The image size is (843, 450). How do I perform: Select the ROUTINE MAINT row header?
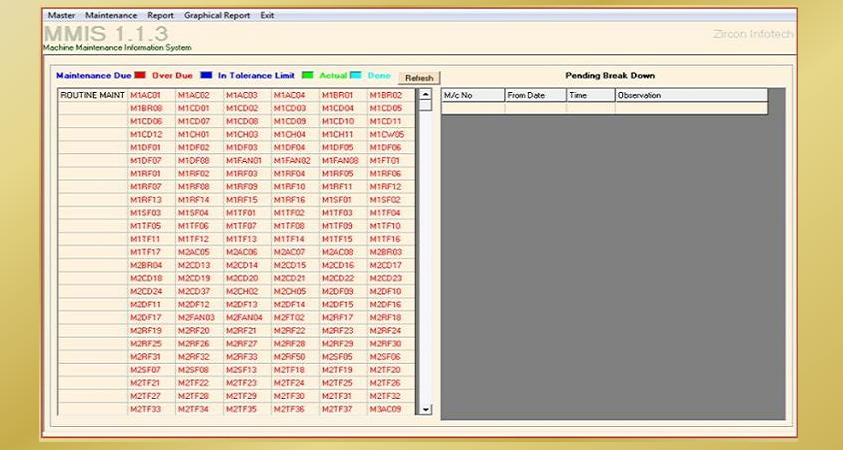click(92, 95)
